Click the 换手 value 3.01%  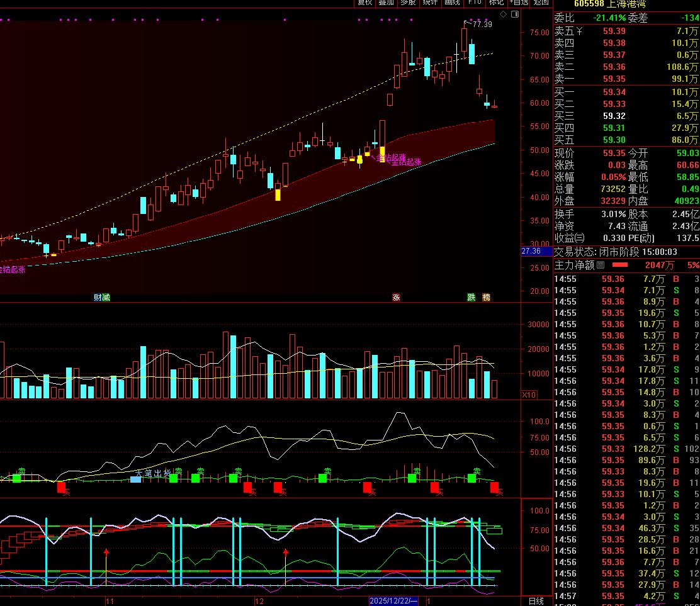click(x=613, y=215)
